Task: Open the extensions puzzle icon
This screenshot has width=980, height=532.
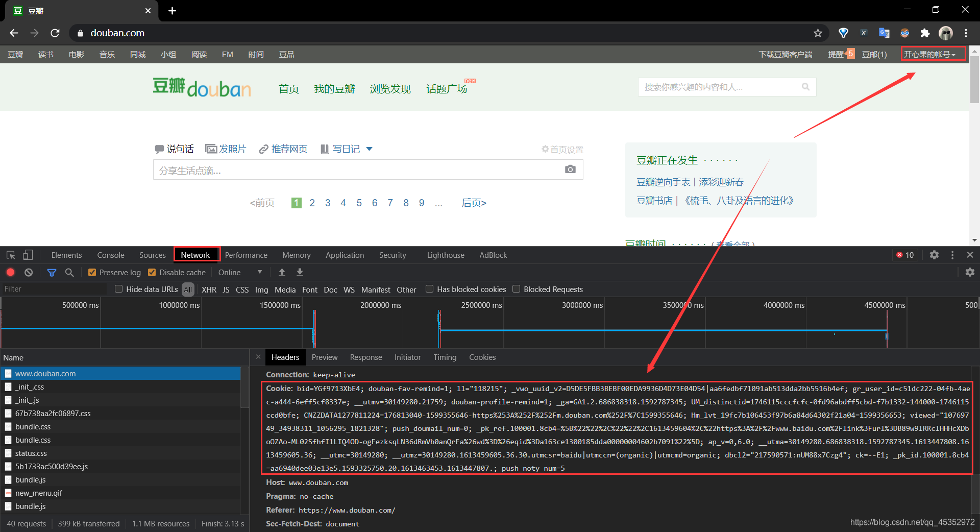Action: click(x=925, y=33)
